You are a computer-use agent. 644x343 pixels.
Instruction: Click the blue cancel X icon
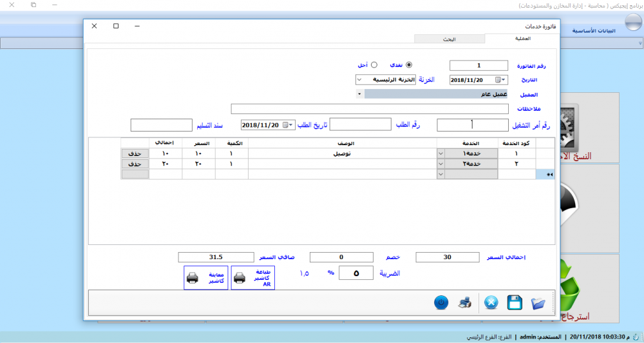click(x=491, y=302)
